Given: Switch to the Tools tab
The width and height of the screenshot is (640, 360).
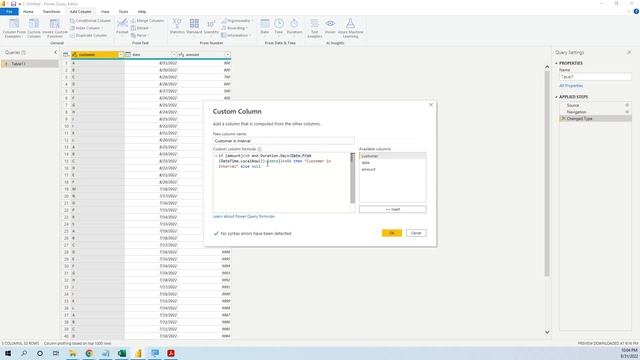Looking at the screenshot, I should pos(123,12).
